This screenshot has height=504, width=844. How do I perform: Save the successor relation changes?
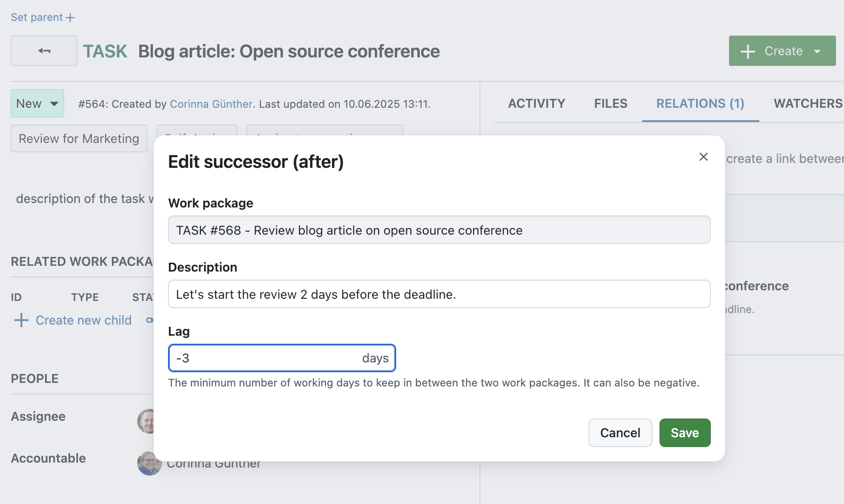tap(684, 433)
